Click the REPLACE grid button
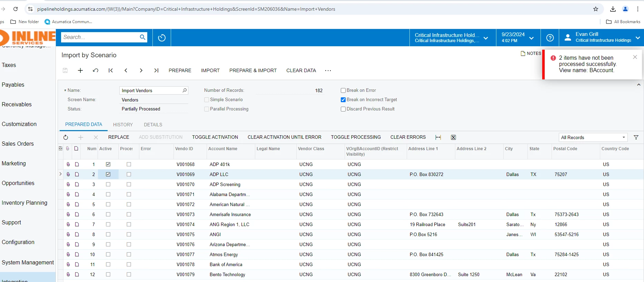Image resolution: width=644 pixels, height=282 pixels. coord(119,137)
